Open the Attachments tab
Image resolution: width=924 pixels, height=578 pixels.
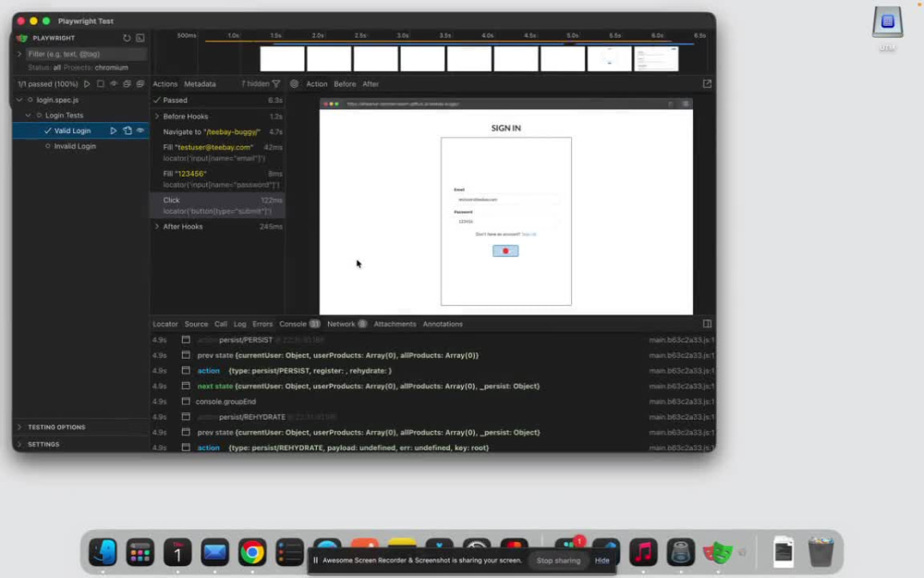pyautogui.click(x=395, y=324)
